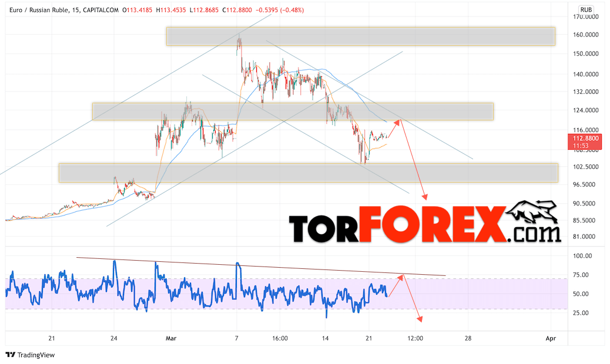610x364 pixels.
Task: Click the 150.0000 price axis label
Action: [585, 53]
